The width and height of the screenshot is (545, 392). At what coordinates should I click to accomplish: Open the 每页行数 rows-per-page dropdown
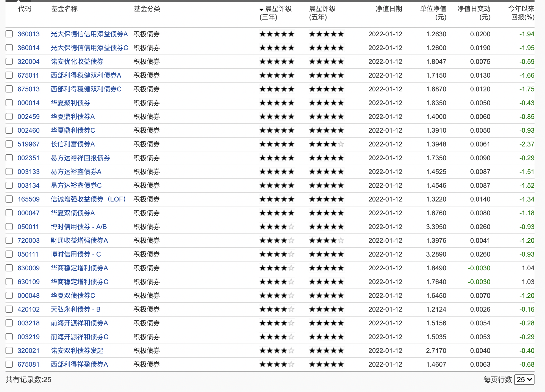[524, 380]
